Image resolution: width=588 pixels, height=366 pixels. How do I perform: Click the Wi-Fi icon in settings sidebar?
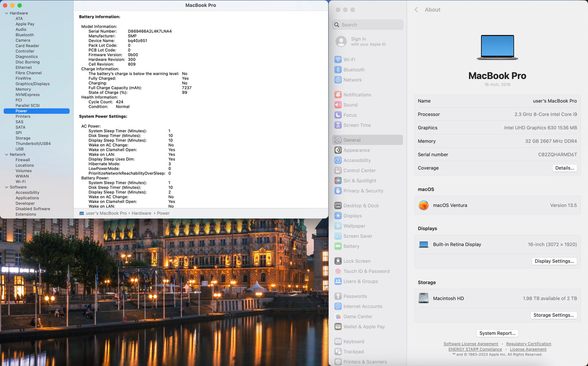point(338,59)
